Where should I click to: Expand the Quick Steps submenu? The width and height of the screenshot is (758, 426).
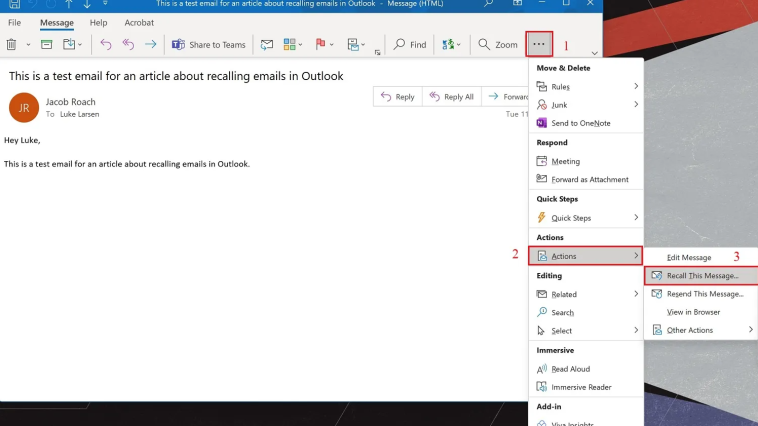[x=635, y=218]
